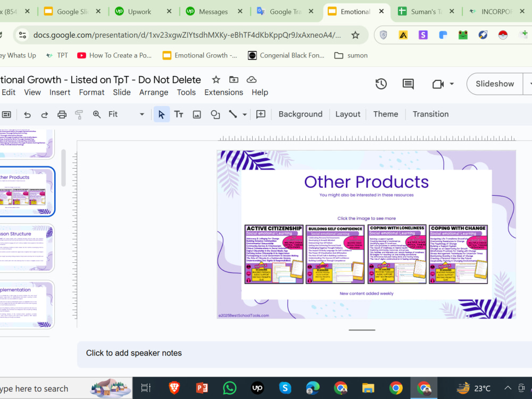Open PowerPoint from the taskbar

tap(202, 388)
